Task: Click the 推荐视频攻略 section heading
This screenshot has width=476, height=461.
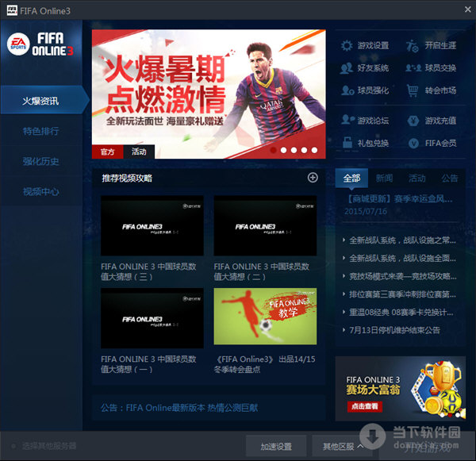Action: click(x=127, y=178)
